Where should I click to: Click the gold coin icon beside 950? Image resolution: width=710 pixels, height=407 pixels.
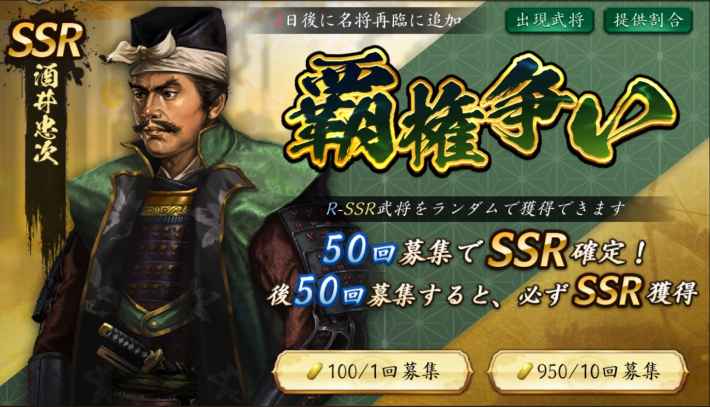pos(526,372)
